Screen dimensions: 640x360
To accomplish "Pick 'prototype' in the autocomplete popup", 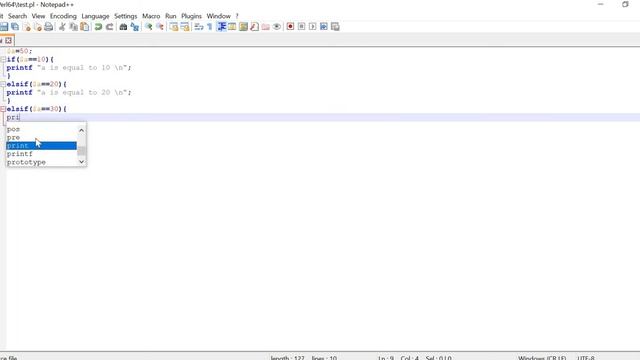I will [x=41, y=162].
